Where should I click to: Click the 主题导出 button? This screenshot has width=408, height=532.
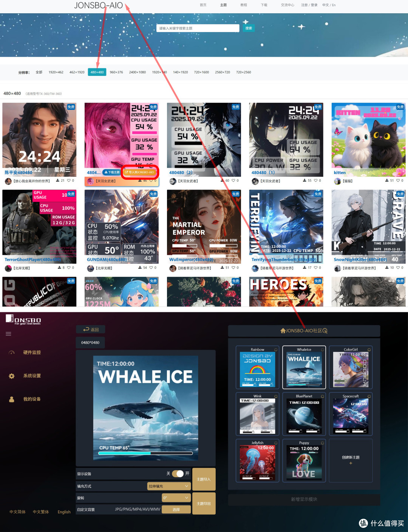(x=204, y=503)
